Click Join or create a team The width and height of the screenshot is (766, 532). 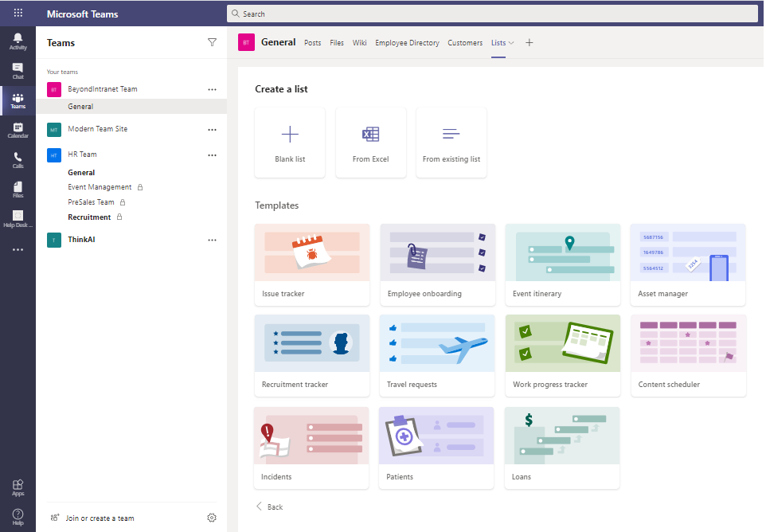coord(100,518)
